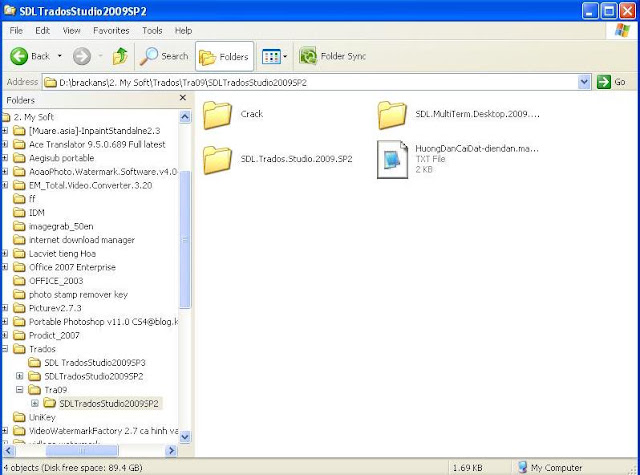Select the Aegisub portable folder
The height and width of the screenshot is (475, 640).
[x=61, y=158]
